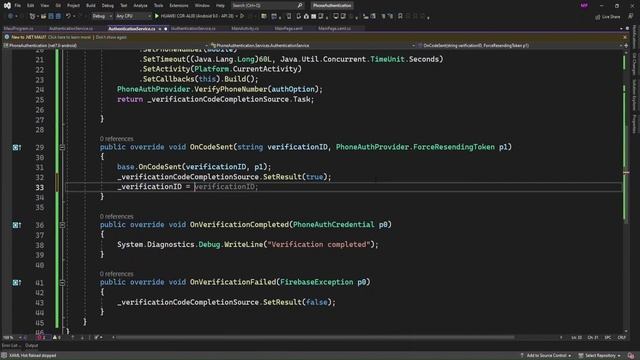
Task: Click the 'Click here to learn more' link
Action: [69, 37]
